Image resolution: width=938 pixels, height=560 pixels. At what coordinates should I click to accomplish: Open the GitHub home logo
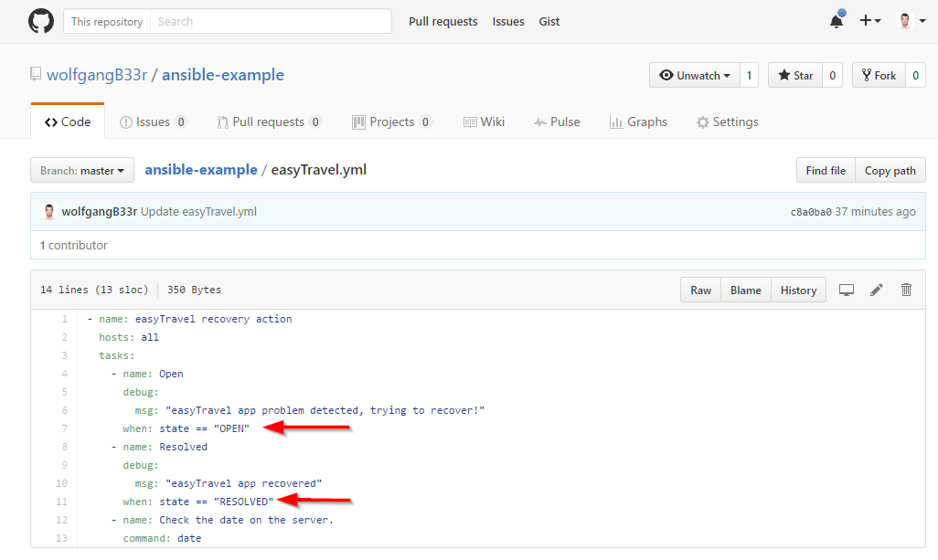pyautogui.click(x=40, y=22)
